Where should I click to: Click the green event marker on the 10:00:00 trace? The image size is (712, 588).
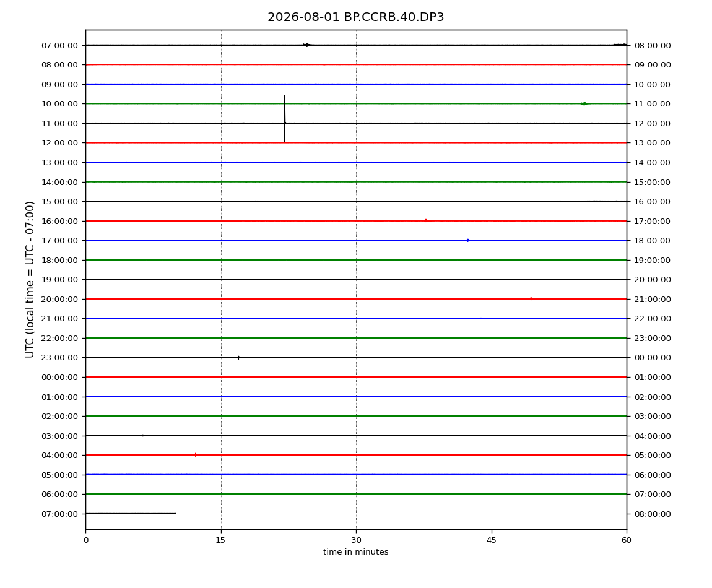click(x=584, y=103)
